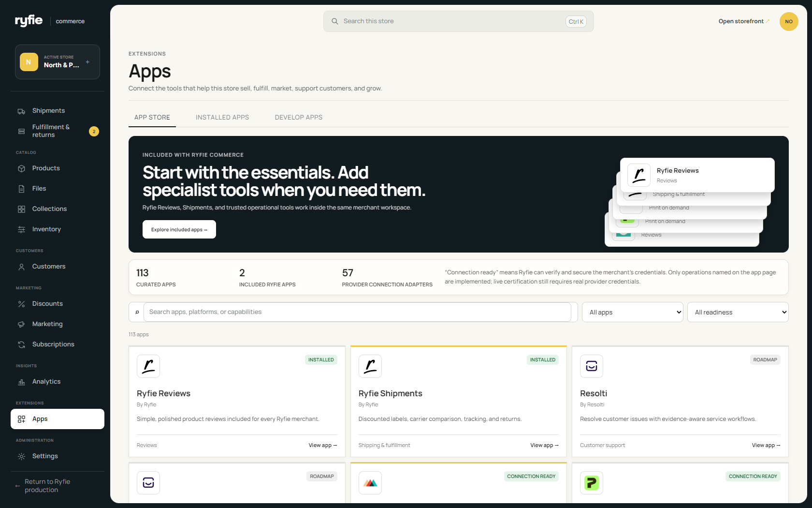Click Explore included apps button
Viewport: 812px width, 508px height.
[x=179, y=229]
